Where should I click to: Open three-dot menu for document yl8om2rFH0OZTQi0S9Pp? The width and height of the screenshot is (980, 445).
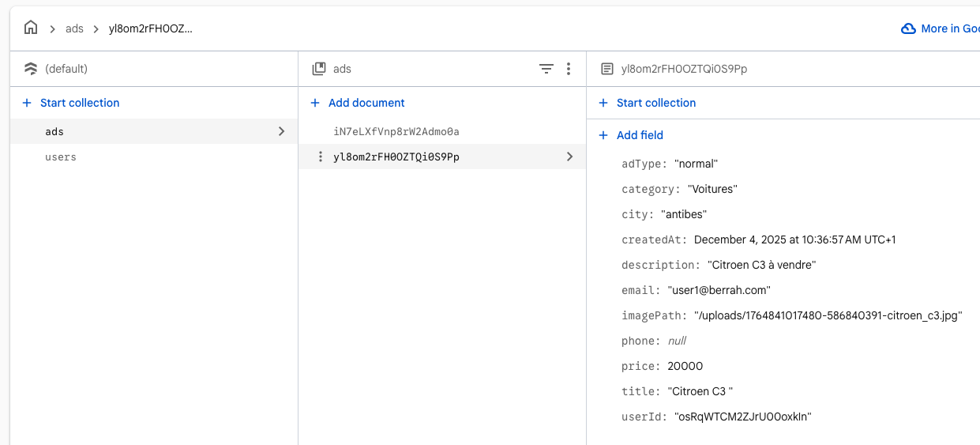point(320,157)
